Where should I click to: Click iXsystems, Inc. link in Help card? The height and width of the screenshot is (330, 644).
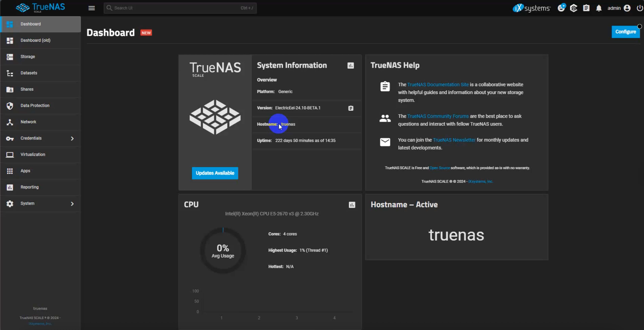click(481, 181)
